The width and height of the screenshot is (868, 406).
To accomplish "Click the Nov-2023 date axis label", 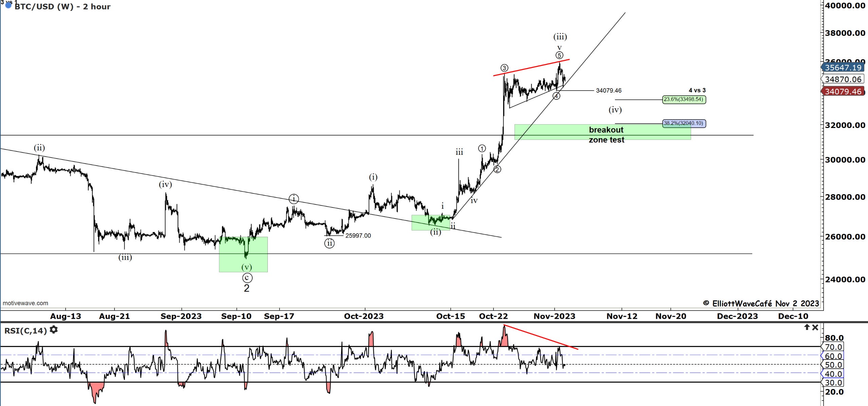I will [554, 316].
